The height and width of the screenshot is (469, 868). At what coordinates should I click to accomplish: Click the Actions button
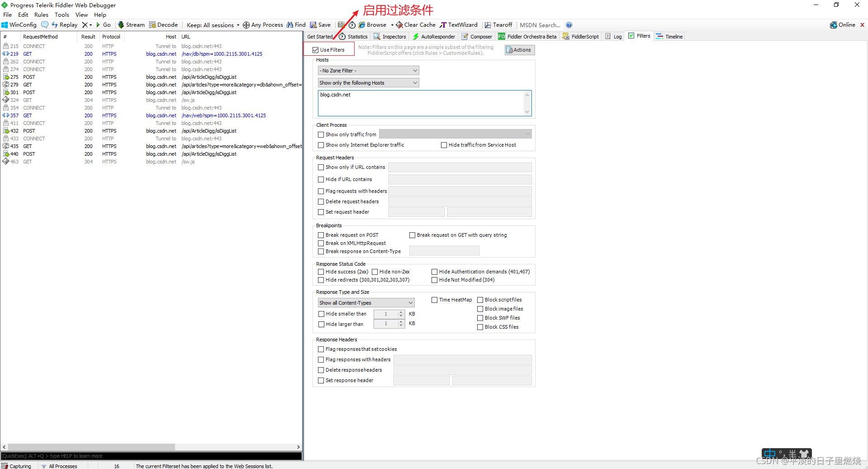519,50
